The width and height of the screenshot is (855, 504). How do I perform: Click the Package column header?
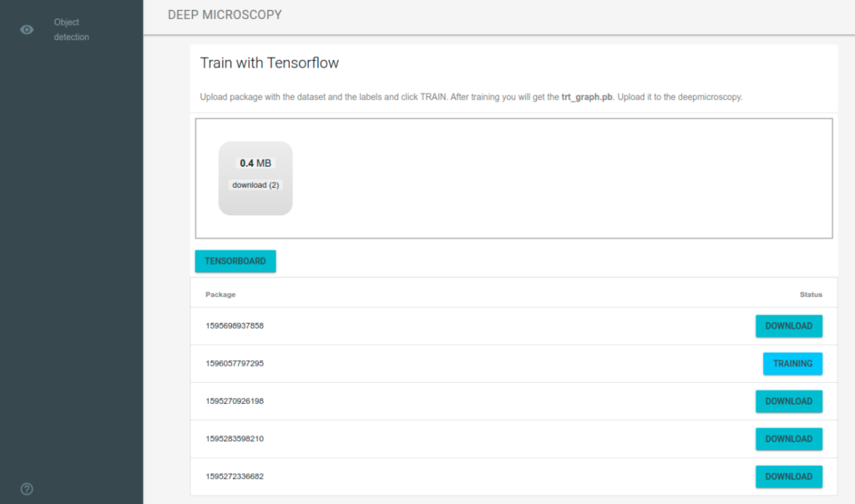coord(220,295)
